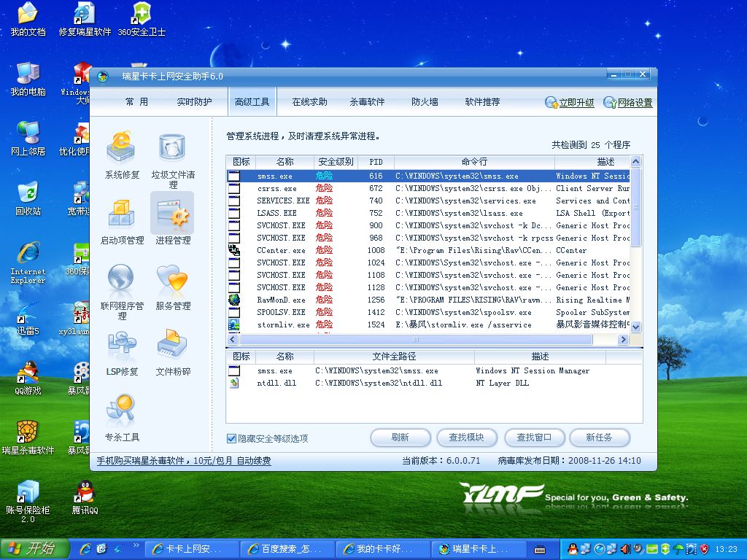The height and width of the screenshot is (560, 747).
Task: Select CCenter.exe process icon in list
Action: tap(234, 250)
